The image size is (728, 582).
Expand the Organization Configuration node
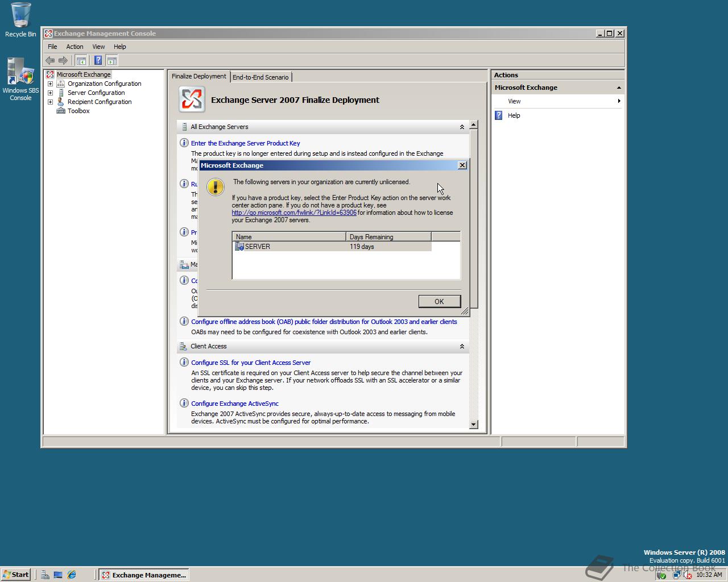click(x=50, y=84)
